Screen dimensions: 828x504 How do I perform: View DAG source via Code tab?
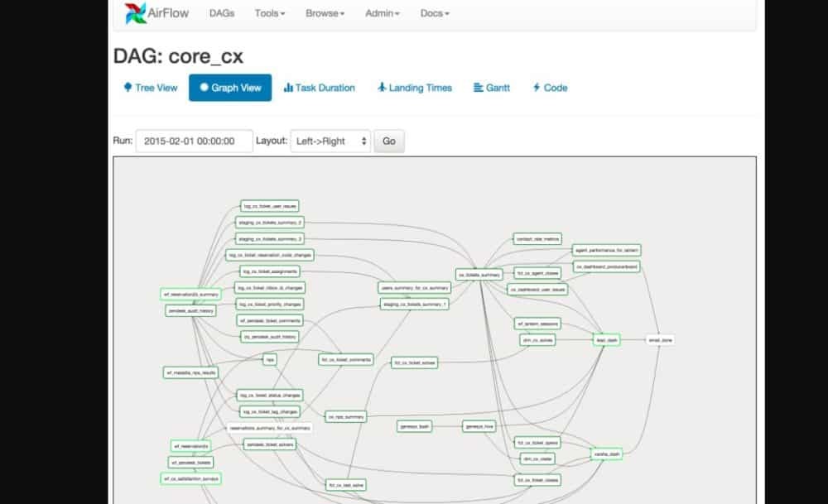point(550,88)
